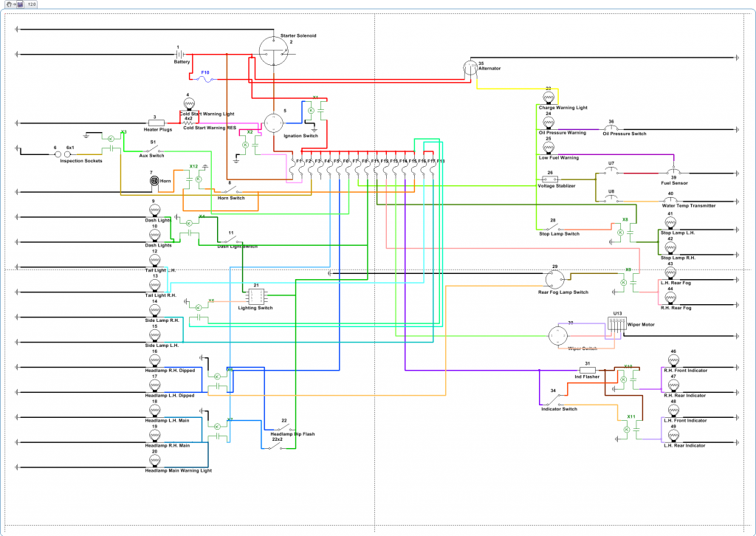Select the Horn symbol
756x536 pixels.
153,180
